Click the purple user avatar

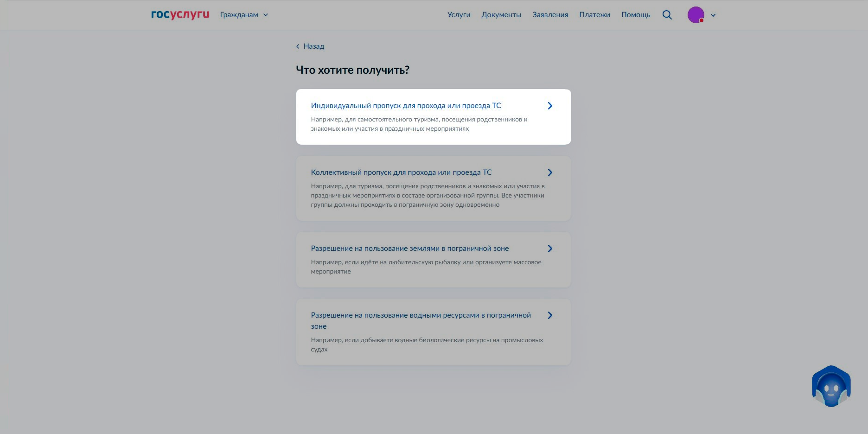pos(696,15)
